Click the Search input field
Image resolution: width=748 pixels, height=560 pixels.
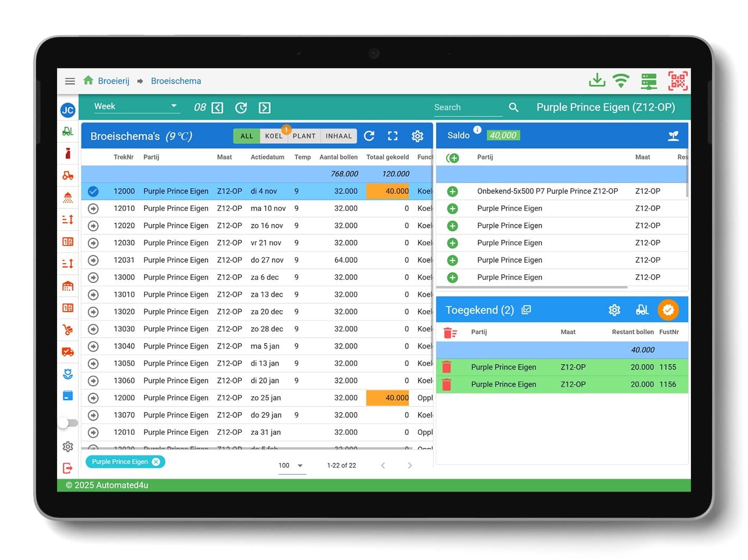(467, 107)
